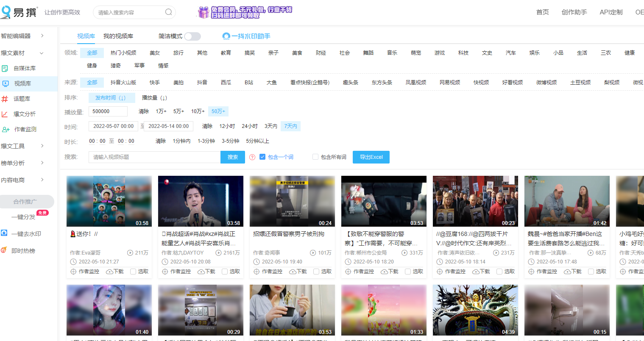Click the 易撰 logo icon
The height and width of the screenshot is (341, 644).
pos(6,12)
